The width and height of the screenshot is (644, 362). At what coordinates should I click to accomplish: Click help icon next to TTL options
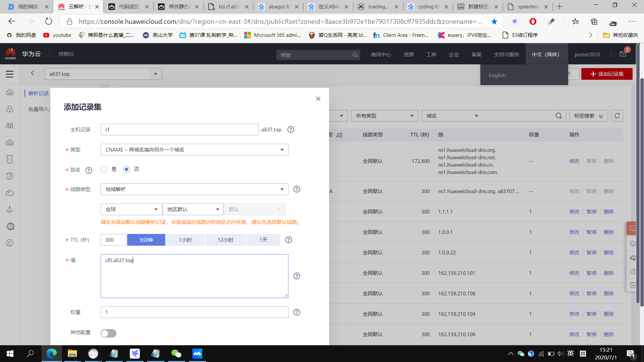288,240
